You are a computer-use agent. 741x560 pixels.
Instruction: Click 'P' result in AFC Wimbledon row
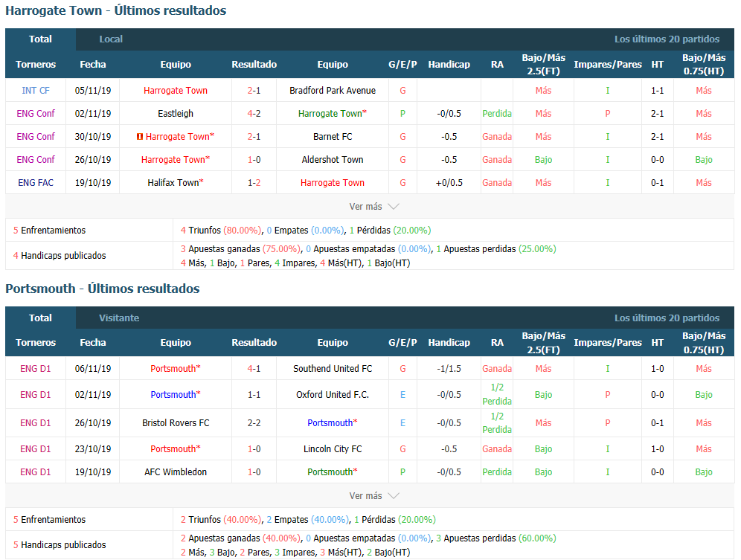pyautogui.click(x=402, y=472)
